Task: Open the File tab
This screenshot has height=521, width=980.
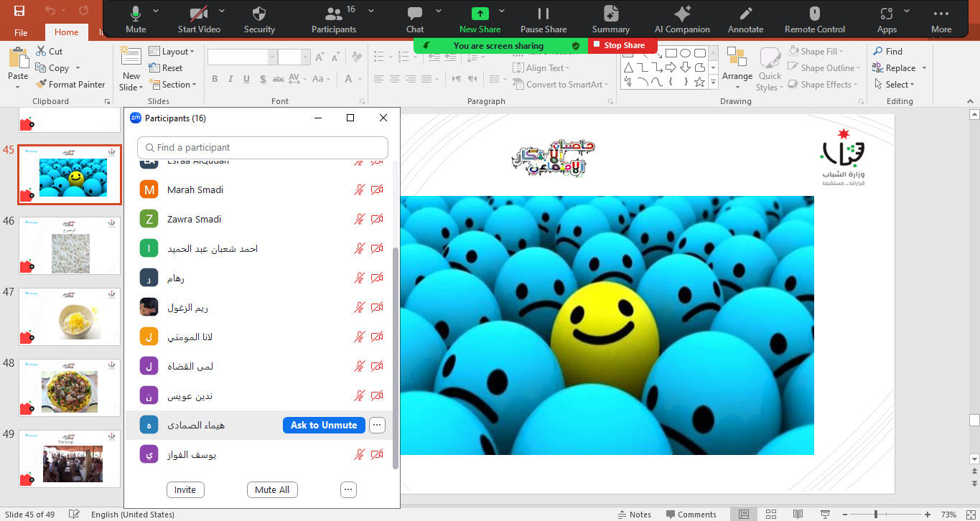Action: 21,32
